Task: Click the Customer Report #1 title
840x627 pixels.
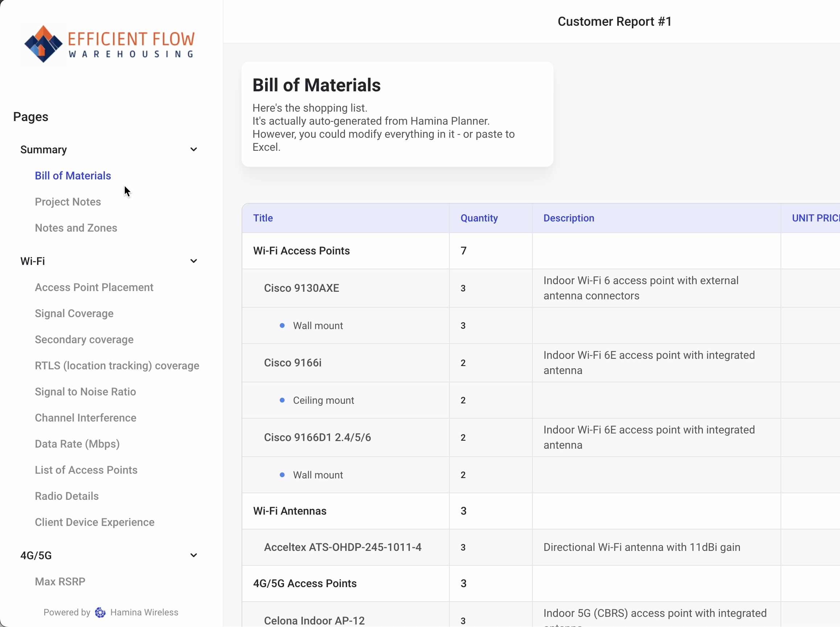Action: click(615, 21)
